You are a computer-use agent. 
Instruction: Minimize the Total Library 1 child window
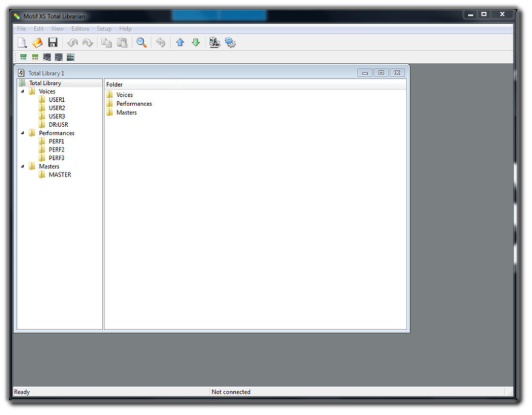(365, 73)
